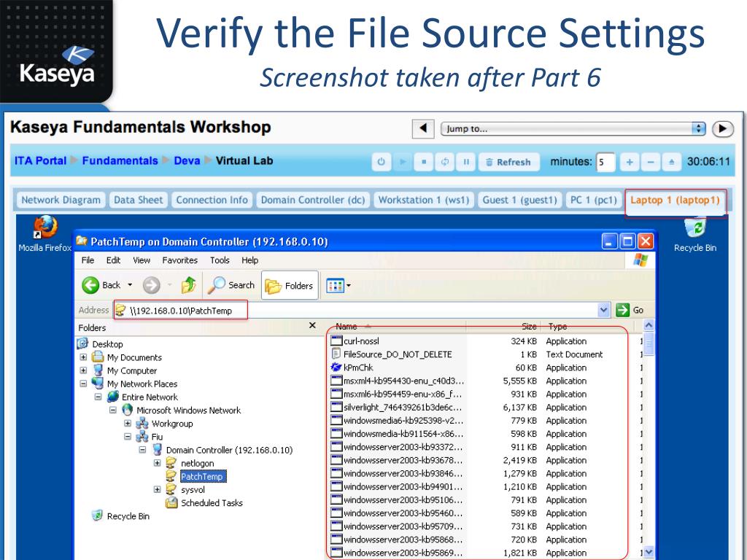Switch to Guest 1 (guest1) tab
The height and width of the screenshot is (560, 747).
tap(519, 200)
